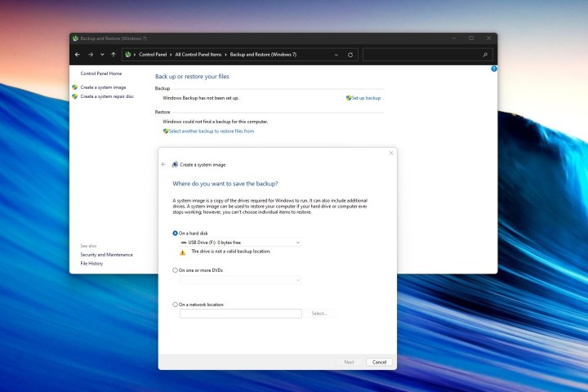Click the forward navigation arrow
Image resolution: width=588 pixels, height=392 pixels.
coord(89,55)
